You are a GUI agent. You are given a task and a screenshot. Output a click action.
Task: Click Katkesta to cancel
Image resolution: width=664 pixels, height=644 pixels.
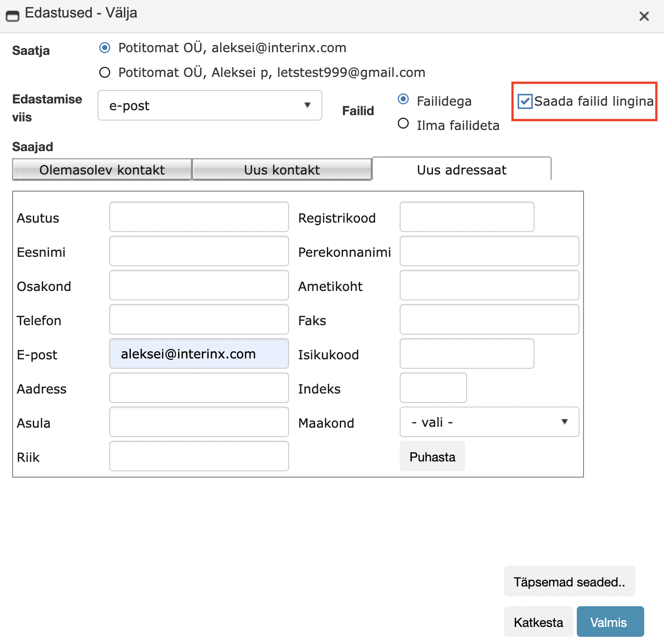pos(538,622)
